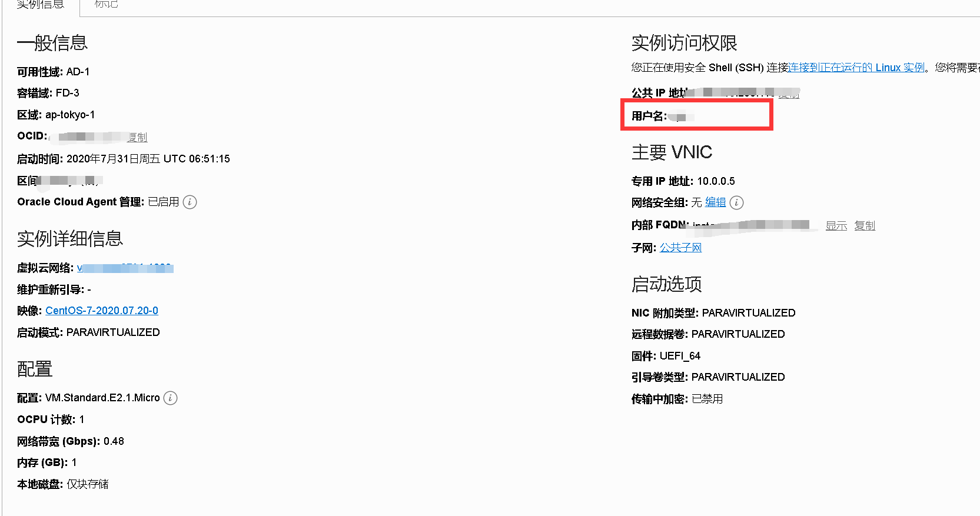The width and height of the screenshot is (980, 516).
Task: Switch to the 标记 tab
Action: point(106,5)
